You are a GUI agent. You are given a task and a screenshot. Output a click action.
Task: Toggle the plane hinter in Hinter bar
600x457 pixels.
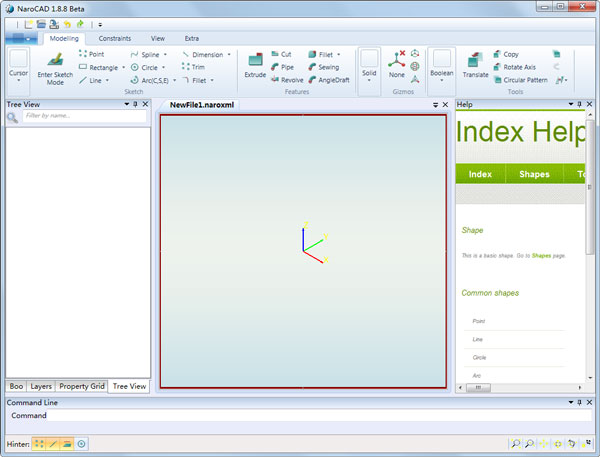coord(67,444)
